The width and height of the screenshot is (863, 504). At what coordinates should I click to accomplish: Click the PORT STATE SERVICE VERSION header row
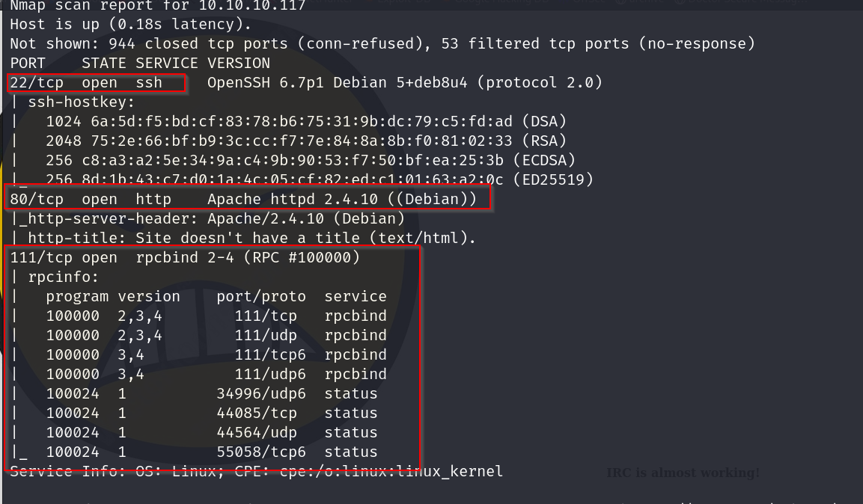click(140, 63)
